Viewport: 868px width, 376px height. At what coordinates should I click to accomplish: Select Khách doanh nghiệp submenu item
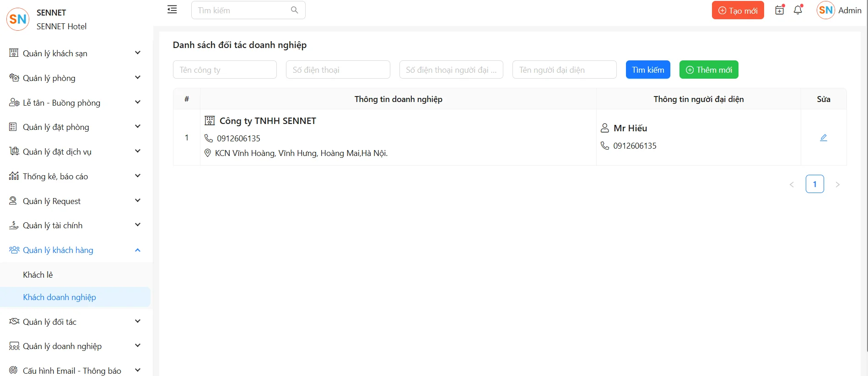[x=59, y=297]
